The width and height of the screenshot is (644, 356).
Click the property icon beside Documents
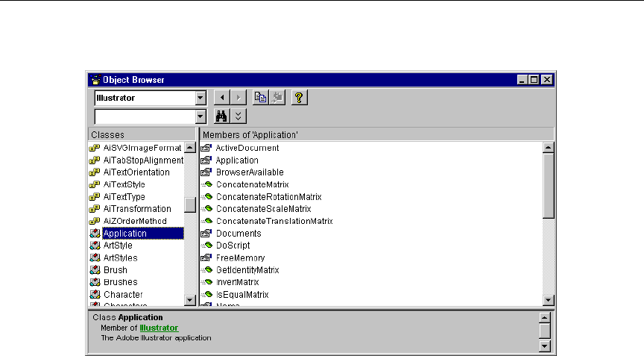coord(206,234)
